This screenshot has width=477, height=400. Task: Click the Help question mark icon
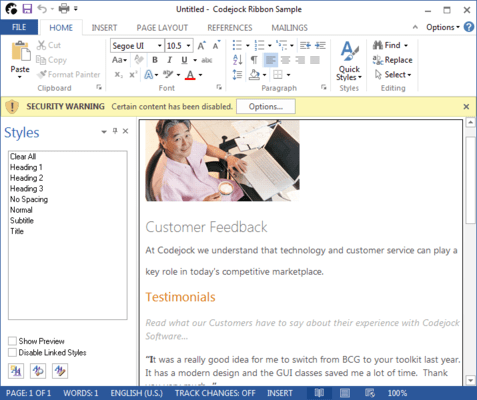pyautogui.click(x=469, y=27)
